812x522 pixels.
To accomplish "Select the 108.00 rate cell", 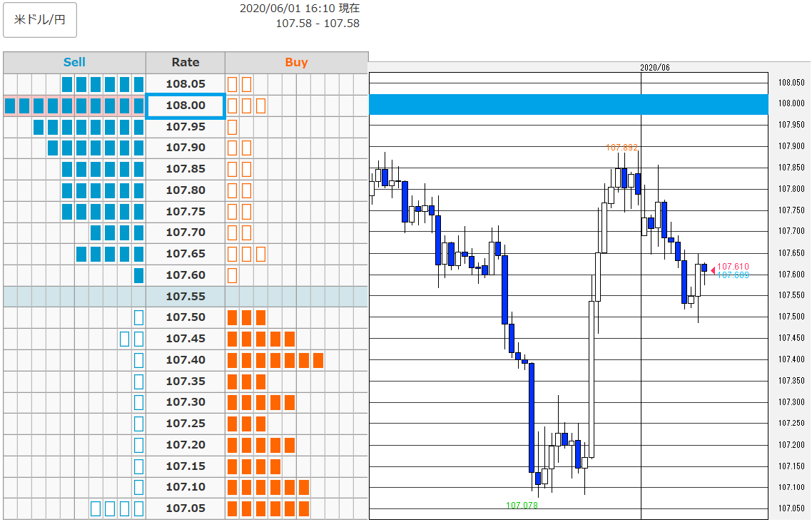I will point(186,106).
